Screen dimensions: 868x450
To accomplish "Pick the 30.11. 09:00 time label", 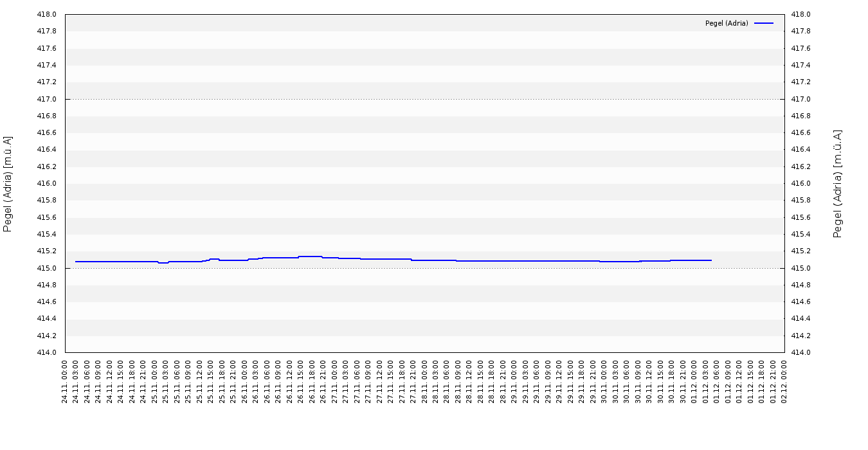I will click(x=638, y=382).
